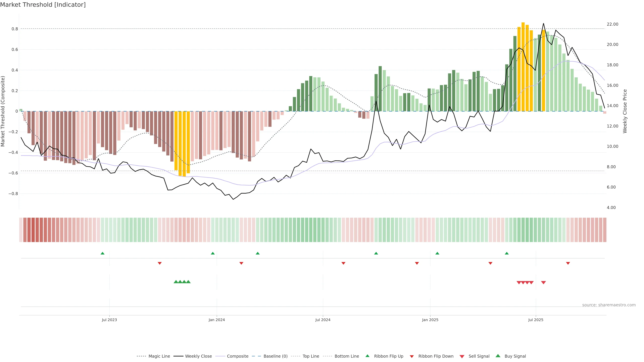644x362 pixels.
Task: Click the first green Ribbon Flip Up marker before Jul 2023
Action: [102, 253]
